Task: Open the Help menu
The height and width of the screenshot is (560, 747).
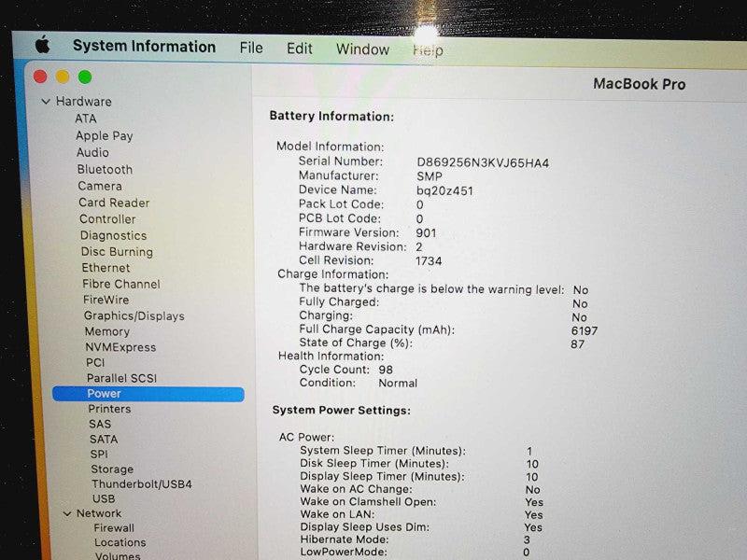Action: (x=428, y=50)
